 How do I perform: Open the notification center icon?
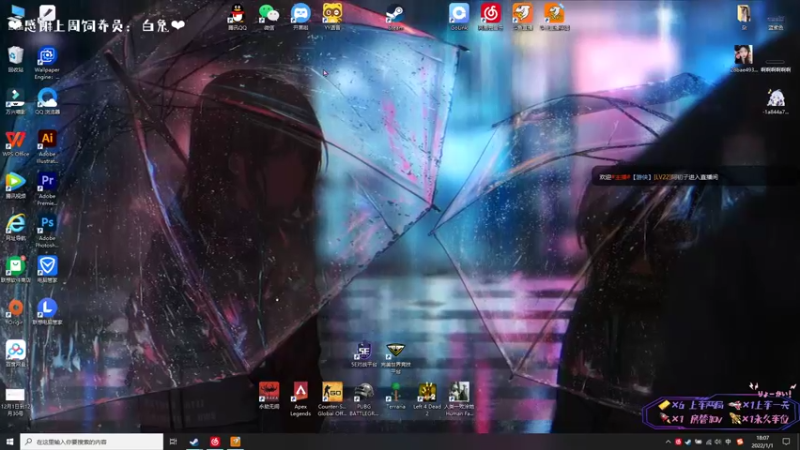pos(786,442)
